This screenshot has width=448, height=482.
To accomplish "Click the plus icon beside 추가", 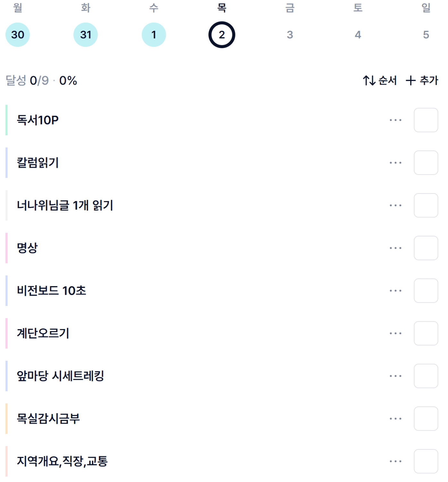I will coord(410,80).
